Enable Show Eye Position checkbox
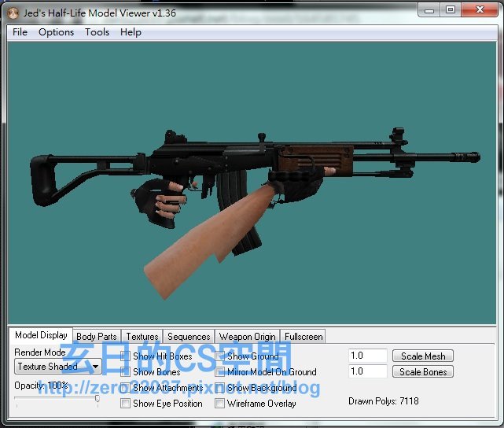The height and width of the screenshot is (428, 504). [x=125, y=404]
